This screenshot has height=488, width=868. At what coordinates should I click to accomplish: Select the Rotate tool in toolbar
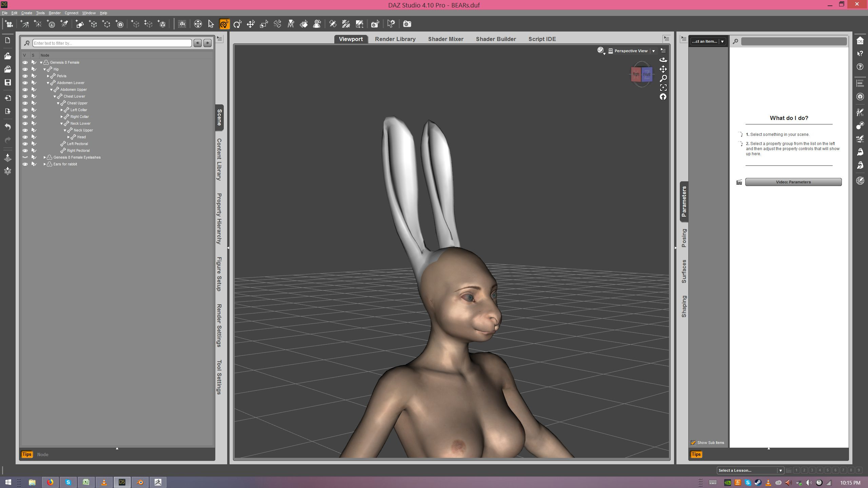point(237,24)
